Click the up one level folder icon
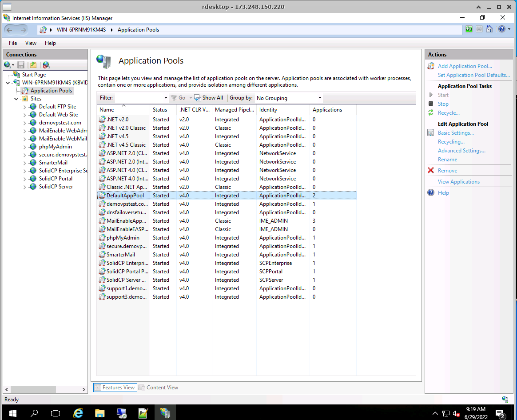 [33, 65]
